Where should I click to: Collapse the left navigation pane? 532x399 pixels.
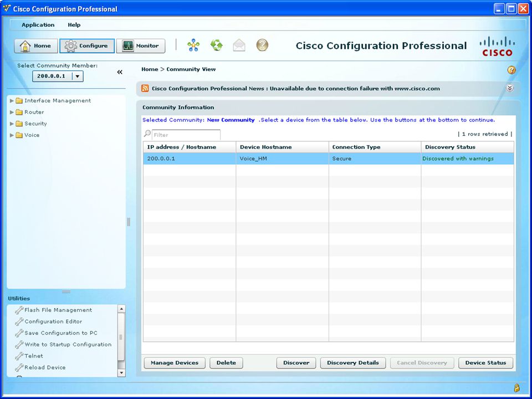click(120, 72)
